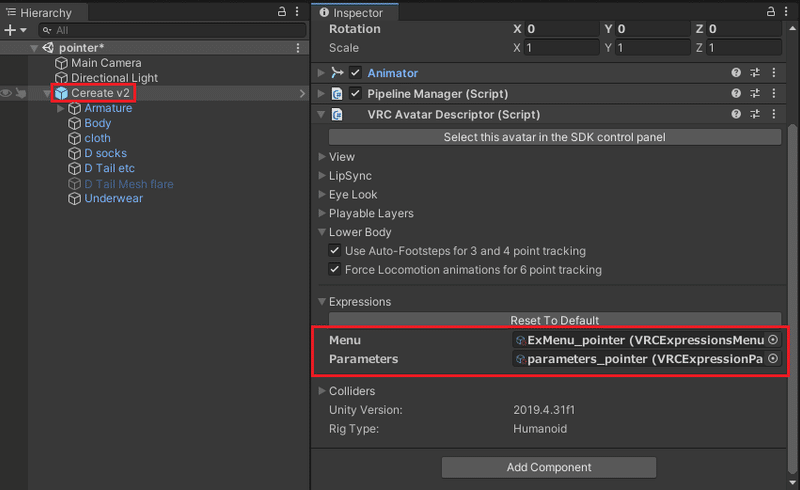Uncheck Use Auto-Footsteps for 3 and 4 point tracking

pos(334,251)
